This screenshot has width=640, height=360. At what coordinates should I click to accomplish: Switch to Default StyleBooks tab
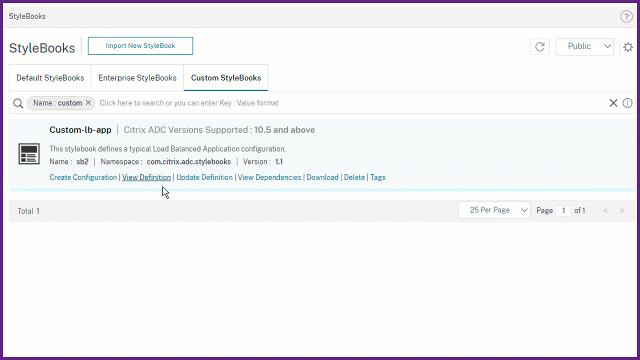point(50,78)
